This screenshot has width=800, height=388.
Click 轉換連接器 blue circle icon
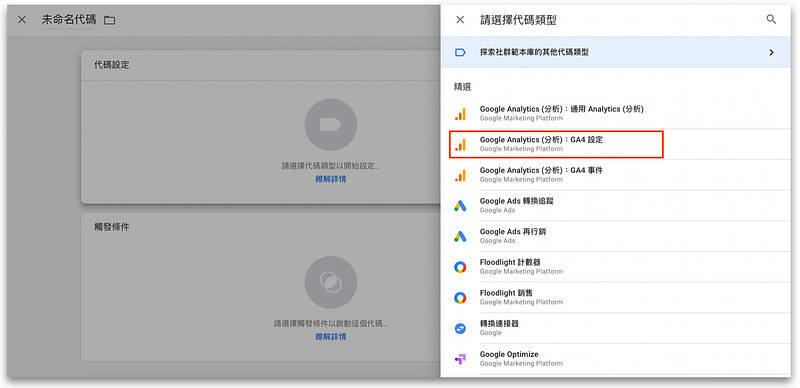pyautogui.click(x=460, y=328)
